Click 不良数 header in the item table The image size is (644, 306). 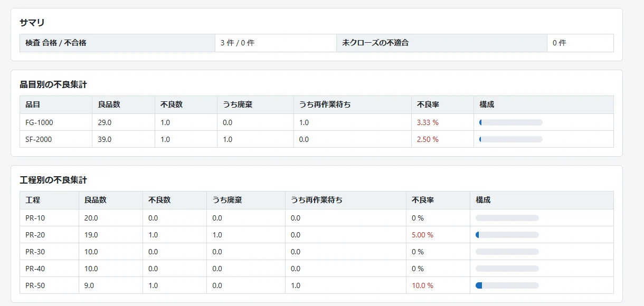tap(172, 104)
